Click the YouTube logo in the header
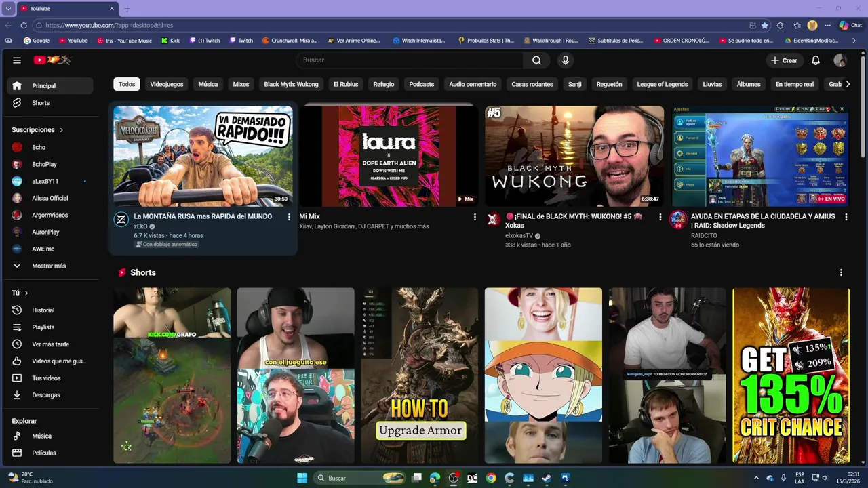 click(52, 60)
